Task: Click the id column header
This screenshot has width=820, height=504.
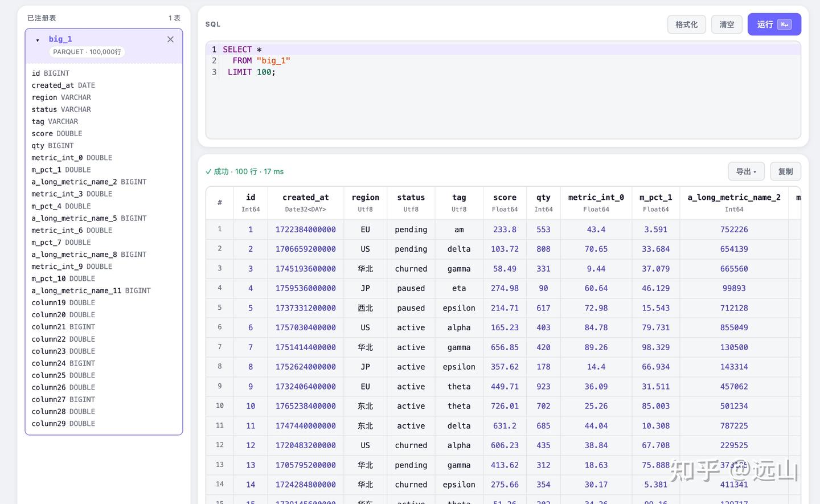Action: [x=251, y=203]
